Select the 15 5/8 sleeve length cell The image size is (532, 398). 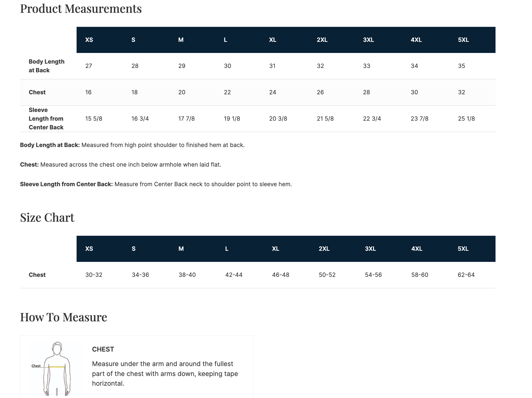pos(94,119)
